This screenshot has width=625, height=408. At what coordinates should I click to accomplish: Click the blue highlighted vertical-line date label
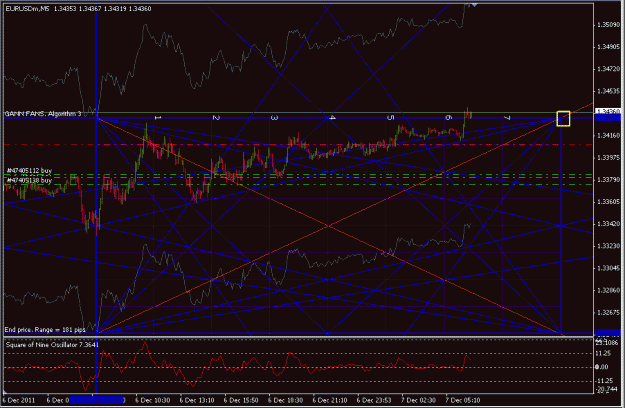97,400
